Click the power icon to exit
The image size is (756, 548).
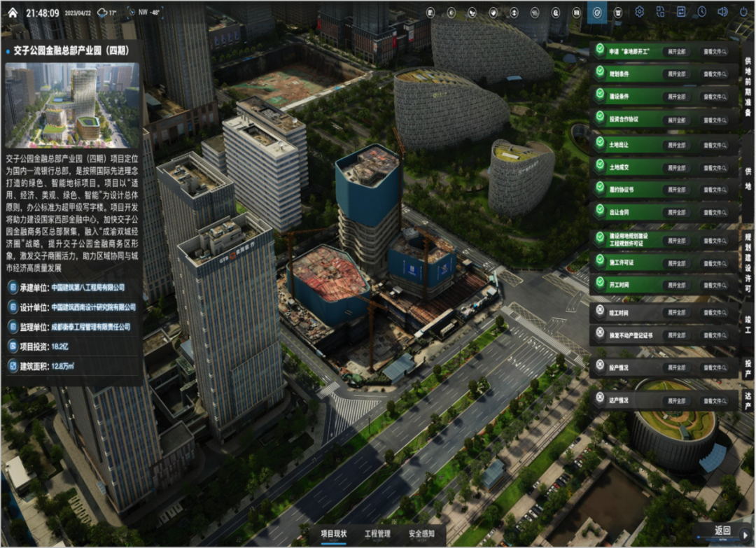pos(743,12)
